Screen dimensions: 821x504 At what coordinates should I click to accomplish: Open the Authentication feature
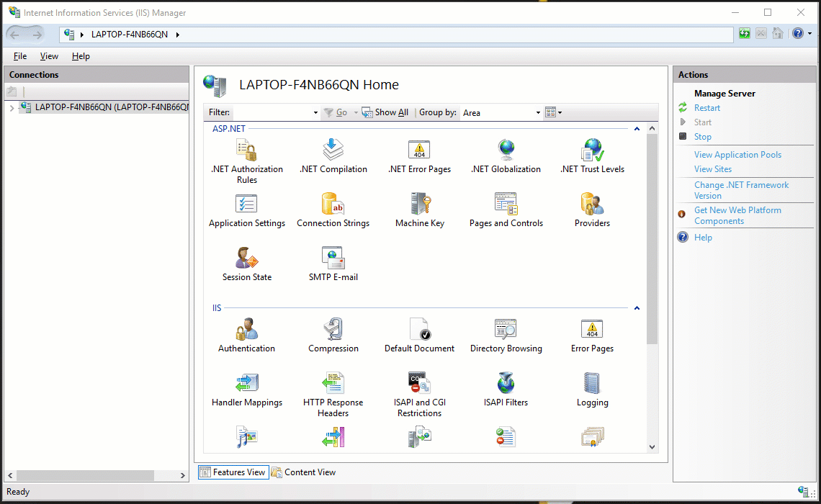click(246, 336)
